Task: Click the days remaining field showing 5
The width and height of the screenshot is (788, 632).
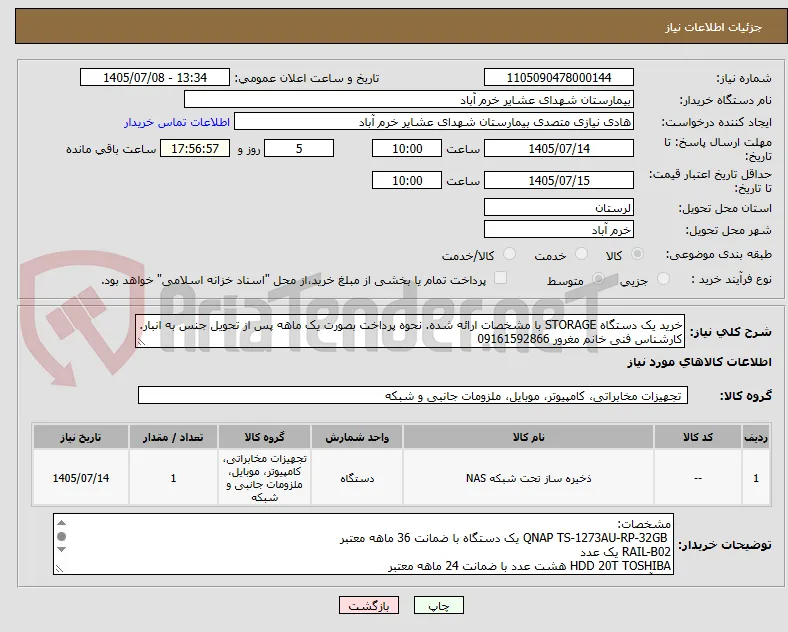Action: (x=299, y=148)
